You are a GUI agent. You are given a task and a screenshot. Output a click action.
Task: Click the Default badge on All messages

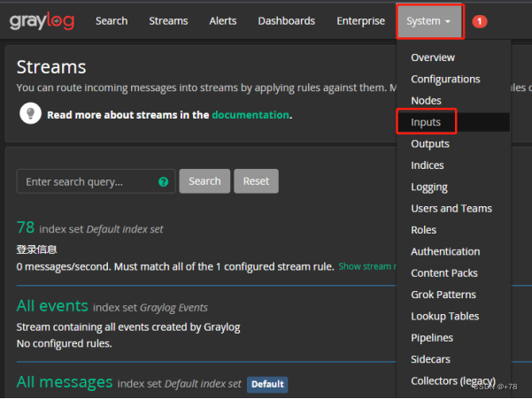[x=267, y=385]
